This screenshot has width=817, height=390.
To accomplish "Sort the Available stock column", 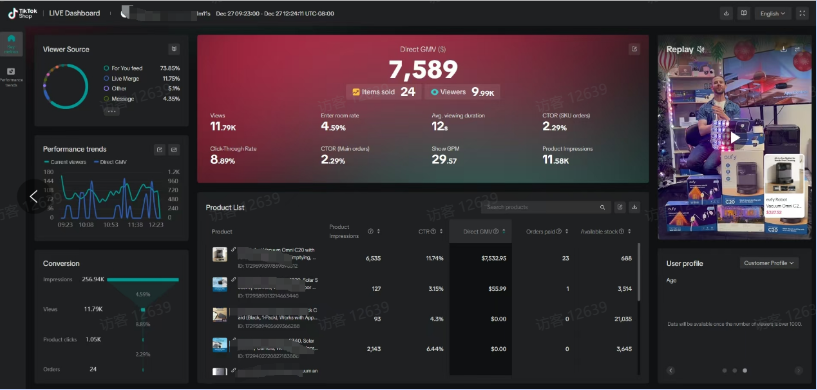I will (629, 231).
